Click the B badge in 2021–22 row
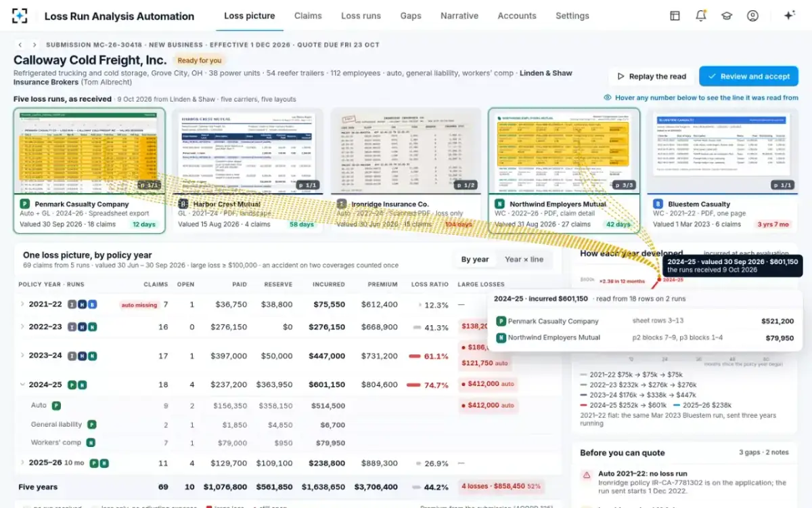This screenshot has height=508, width=812. click(x=92, y=305)
